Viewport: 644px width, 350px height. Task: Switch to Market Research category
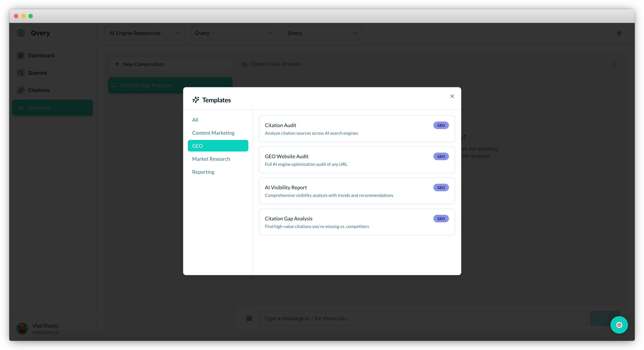[x=211, y=159]
